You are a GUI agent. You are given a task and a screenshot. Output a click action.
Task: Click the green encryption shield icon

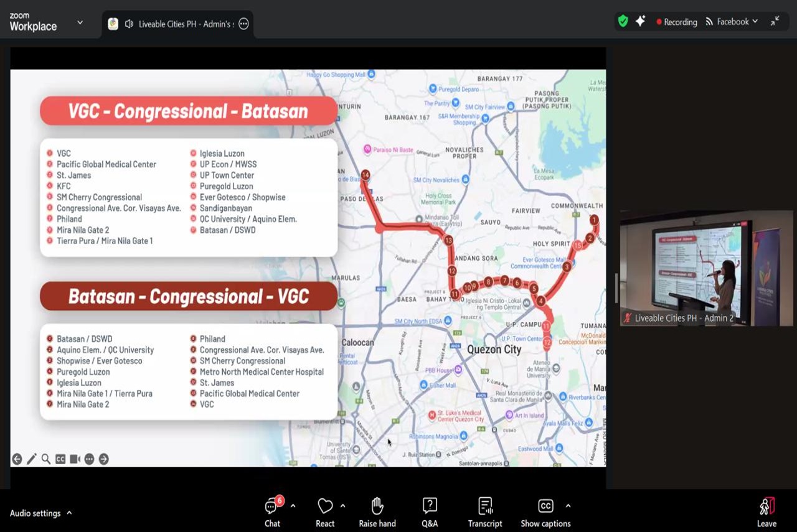(623, 21)
